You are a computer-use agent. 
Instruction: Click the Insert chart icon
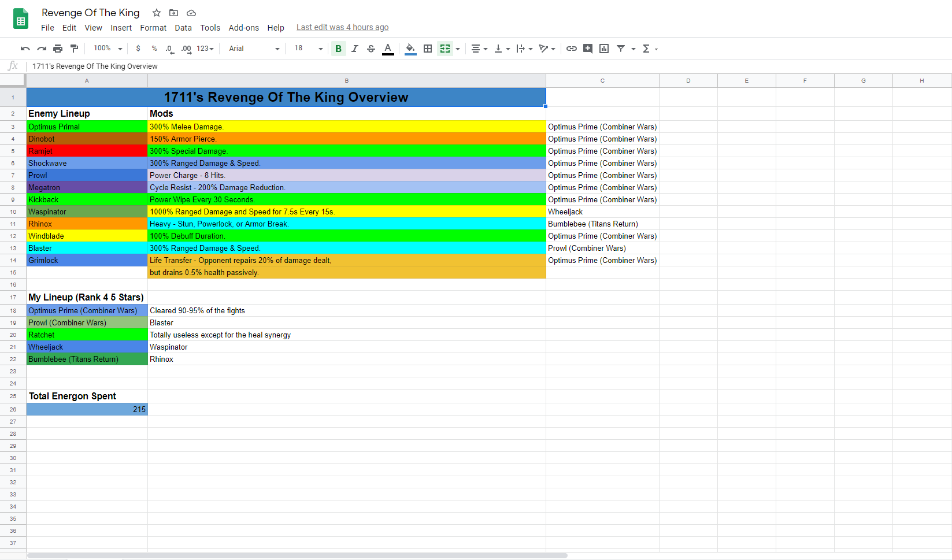[604, 49]
